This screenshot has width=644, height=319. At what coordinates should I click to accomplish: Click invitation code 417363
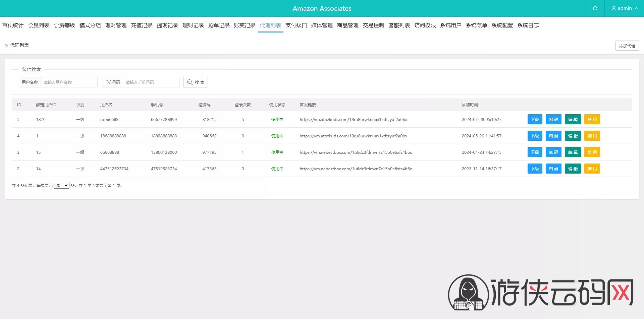pos(209,169)
